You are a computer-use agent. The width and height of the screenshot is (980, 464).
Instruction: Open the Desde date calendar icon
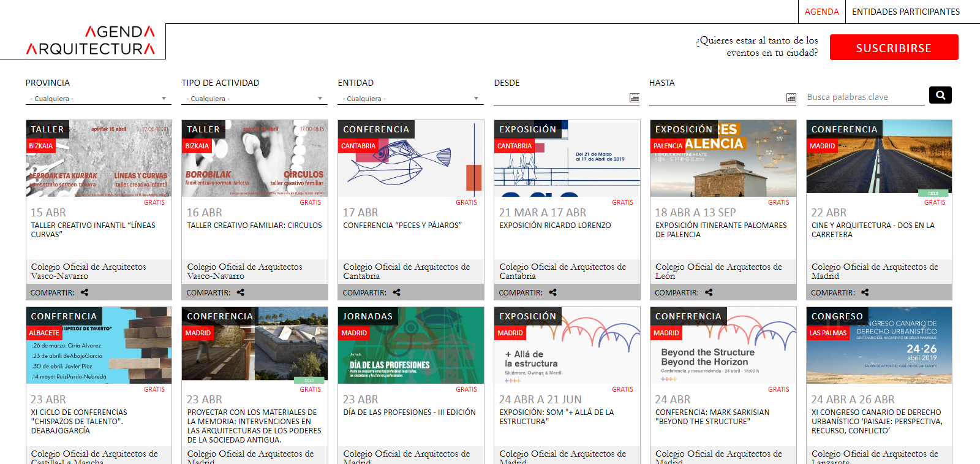635,97
